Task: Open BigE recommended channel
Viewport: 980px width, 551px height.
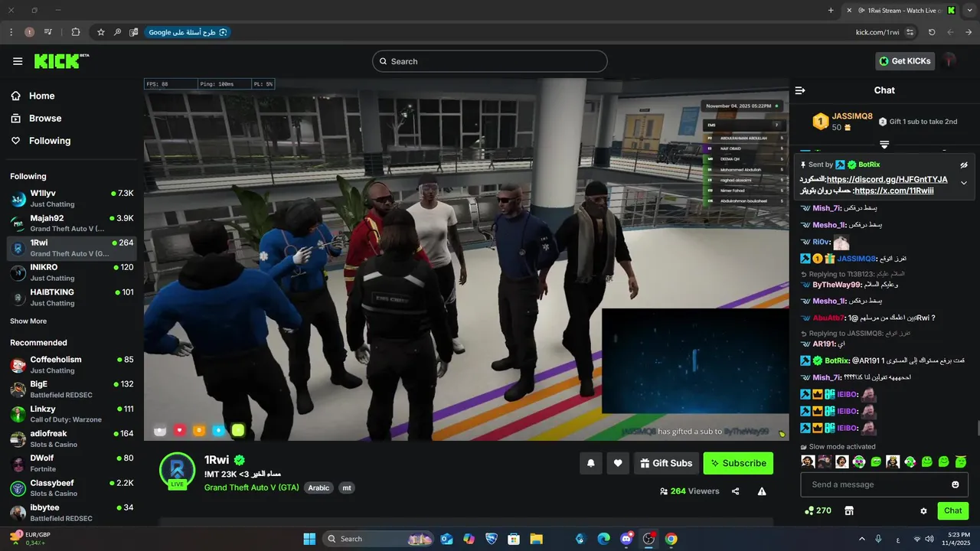Action: 72,389
